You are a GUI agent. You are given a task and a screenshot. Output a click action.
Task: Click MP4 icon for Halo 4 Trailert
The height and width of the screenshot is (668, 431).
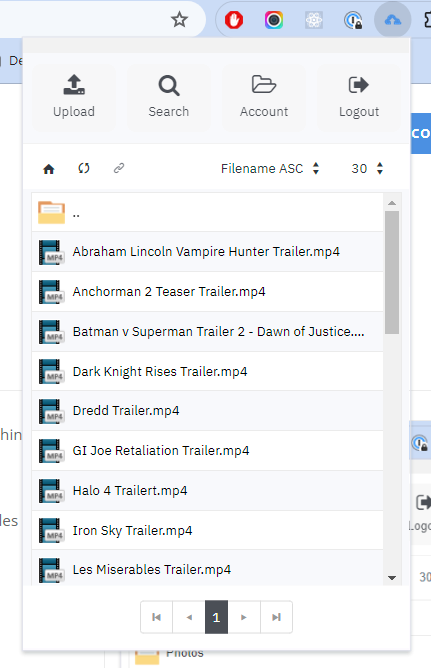52,491
